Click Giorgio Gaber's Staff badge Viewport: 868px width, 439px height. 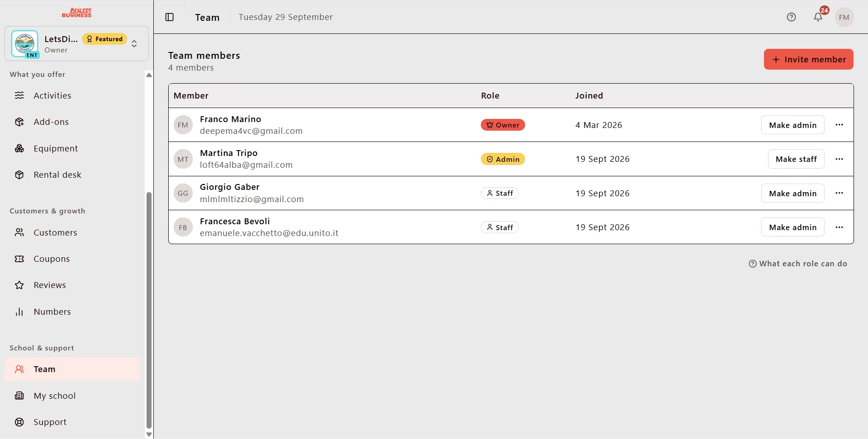tap(499, 193)
